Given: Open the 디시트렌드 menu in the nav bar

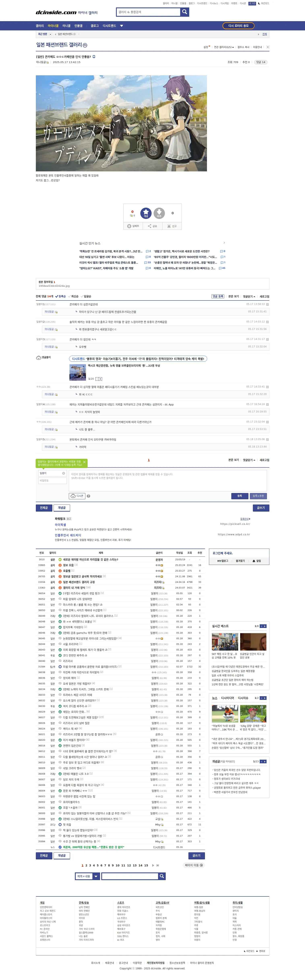Looking at the screenshot, I should click(109, 26).
